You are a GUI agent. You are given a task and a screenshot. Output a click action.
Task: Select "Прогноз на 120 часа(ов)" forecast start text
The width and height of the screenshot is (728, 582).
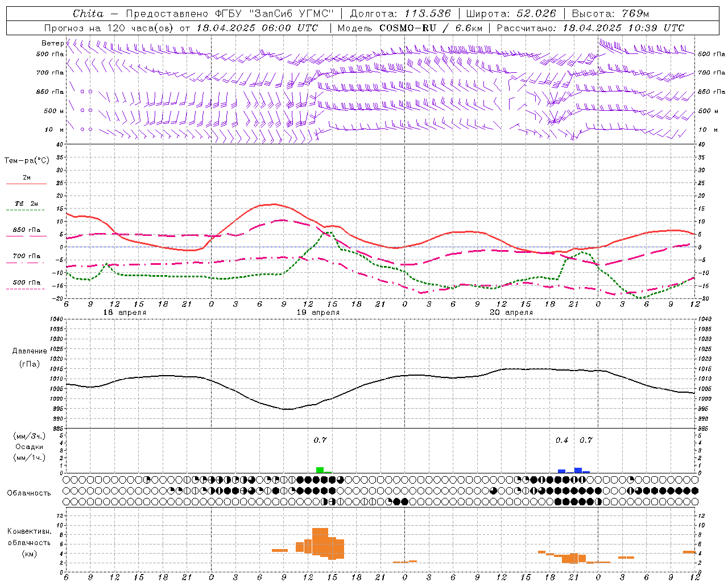(109, 28)
